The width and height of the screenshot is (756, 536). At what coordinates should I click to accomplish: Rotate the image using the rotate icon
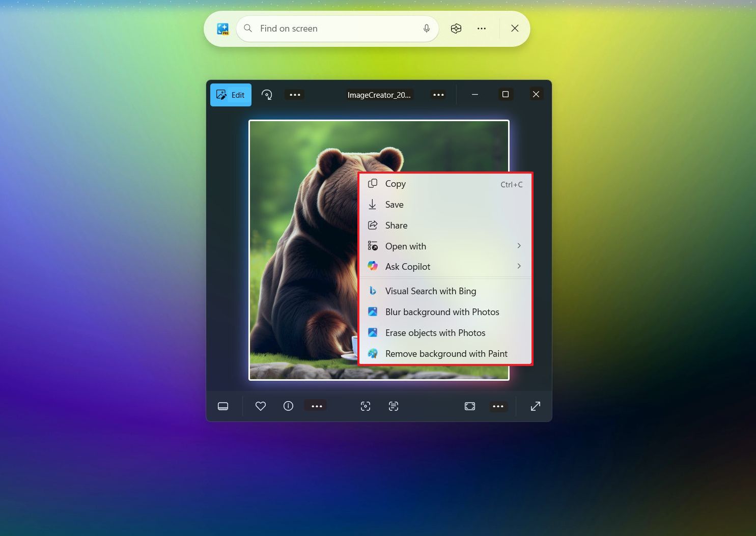click(x=267, y=95)
